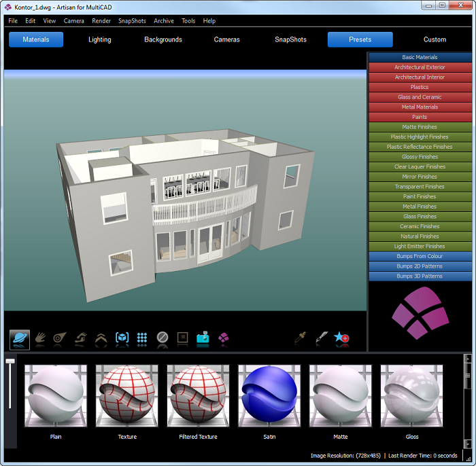Open the Mirror Finishes category
Viewport: 476px width, 466px height.
pyautogui.click(x=420, y=177)
